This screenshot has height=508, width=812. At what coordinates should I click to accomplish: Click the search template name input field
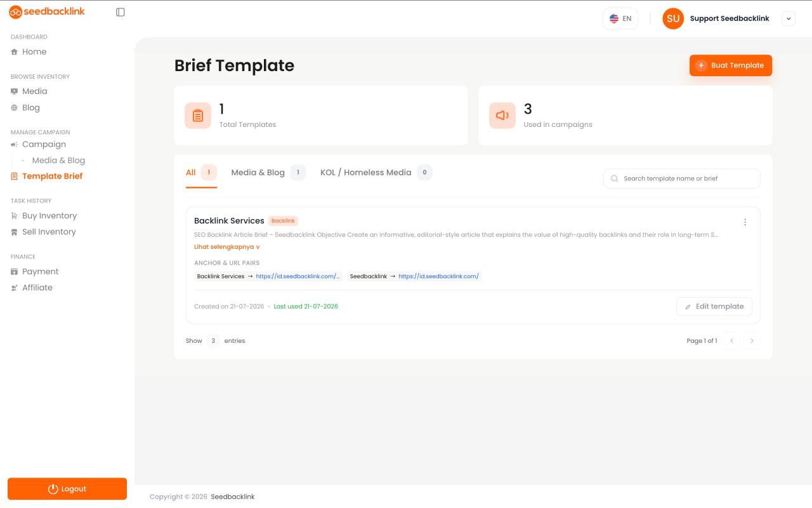click(682, 178)
